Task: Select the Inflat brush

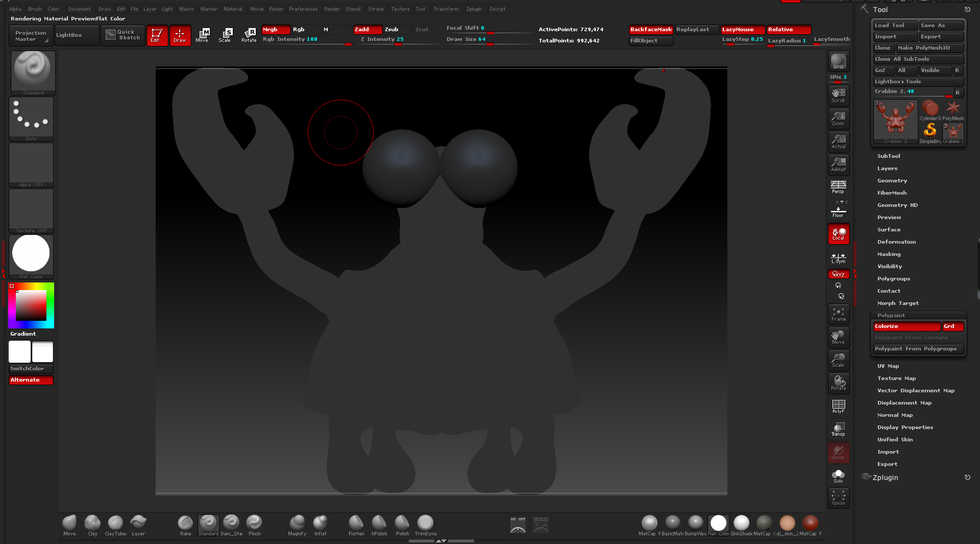Action: (320, 525)
